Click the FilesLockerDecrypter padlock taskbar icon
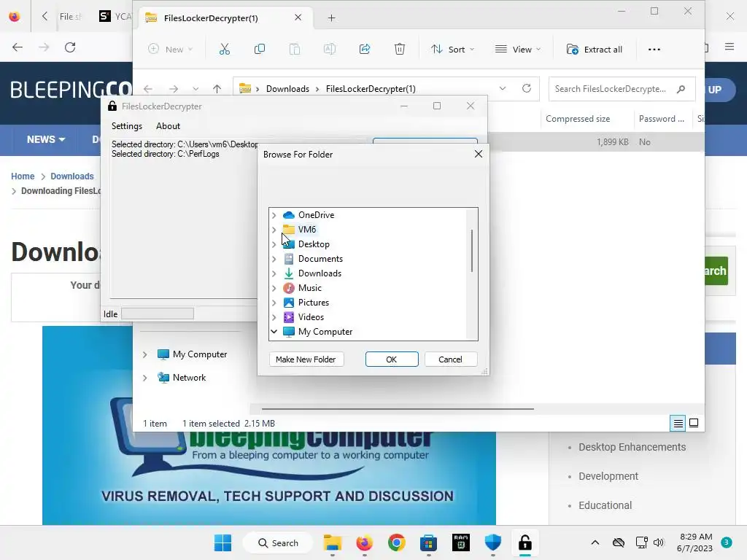The image size is (747, 560). pyautogui.click(x=525, y=542)
